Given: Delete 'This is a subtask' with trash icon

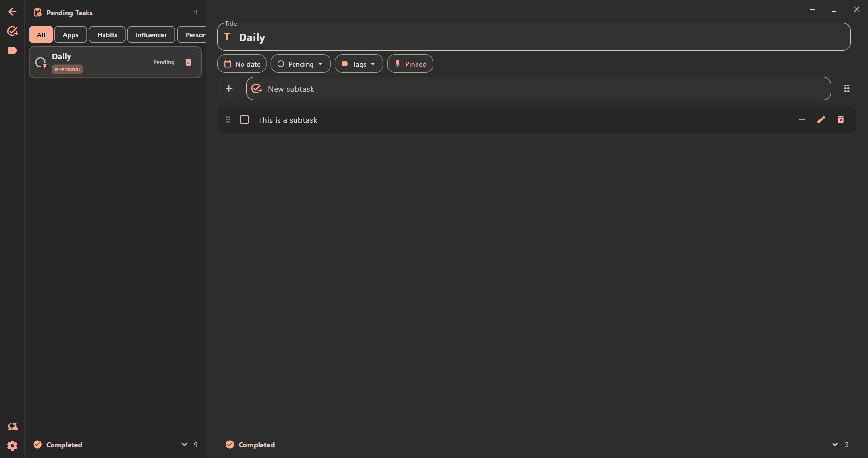Looking at the screenshot, I should 841,119.
